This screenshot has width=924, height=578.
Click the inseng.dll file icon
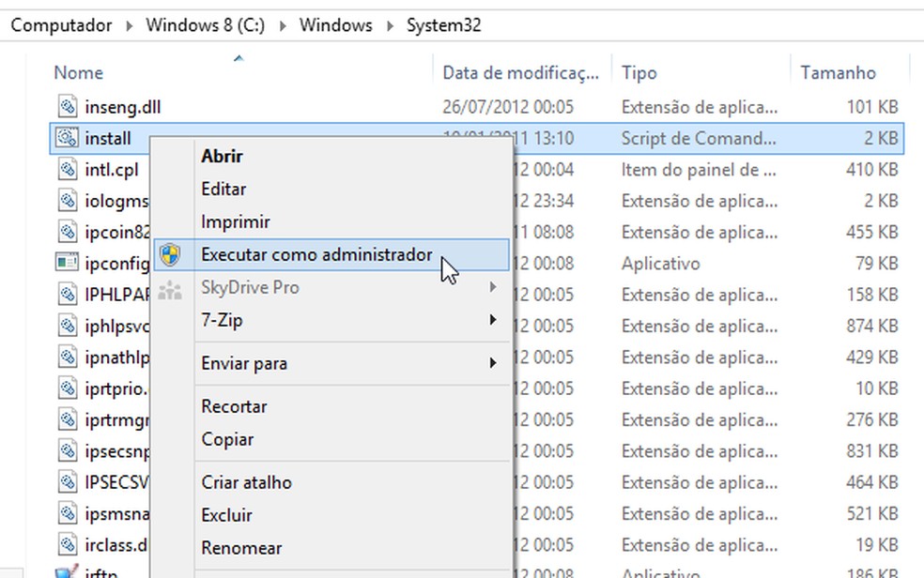[68, 107]
